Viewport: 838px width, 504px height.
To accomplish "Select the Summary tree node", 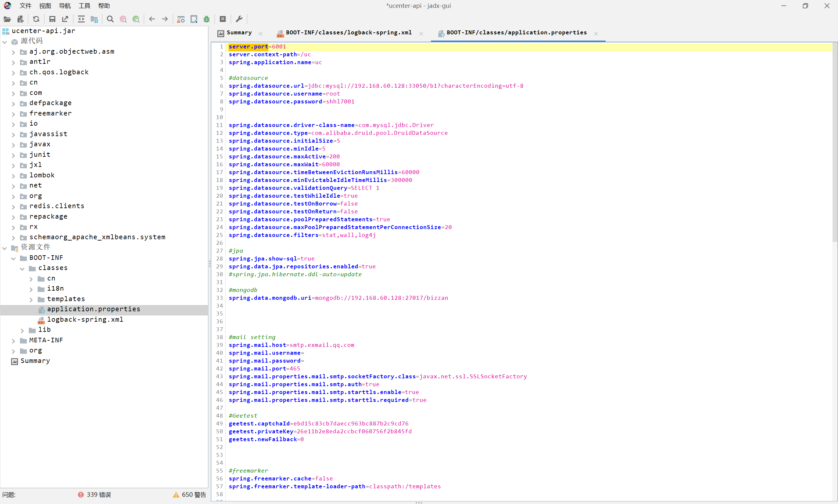I will pos(35,361).
